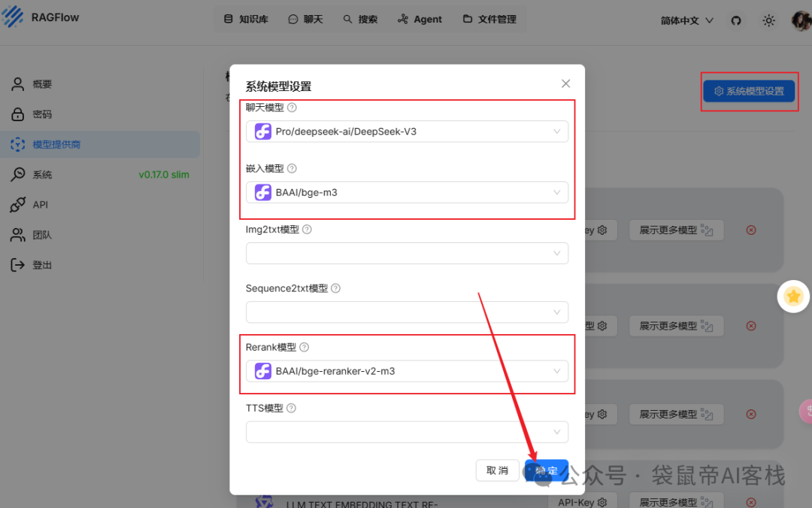Click the help icon next to TTS模型
The width and height of the screenshot is (812, 508).
(292, 408)
